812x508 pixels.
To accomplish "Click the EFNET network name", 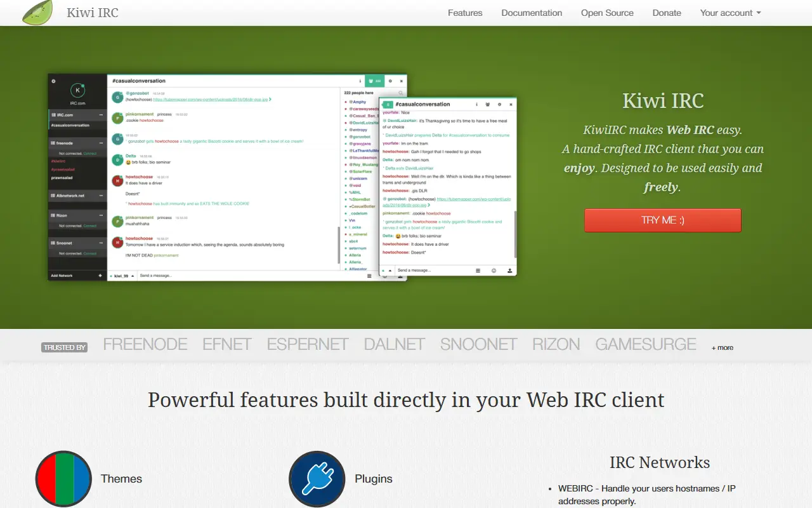I will tap(227, 344).
